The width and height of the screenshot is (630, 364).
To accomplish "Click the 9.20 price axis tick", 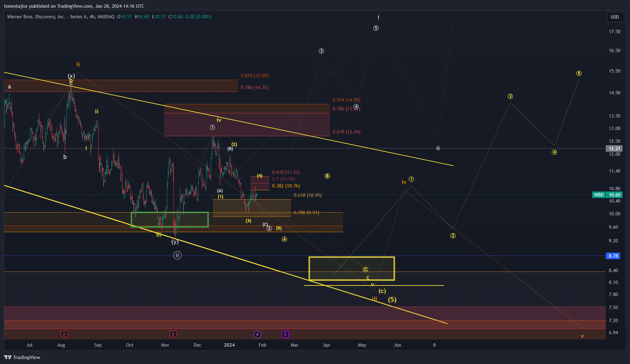I will pyautogui.click(x=614, y=241).
